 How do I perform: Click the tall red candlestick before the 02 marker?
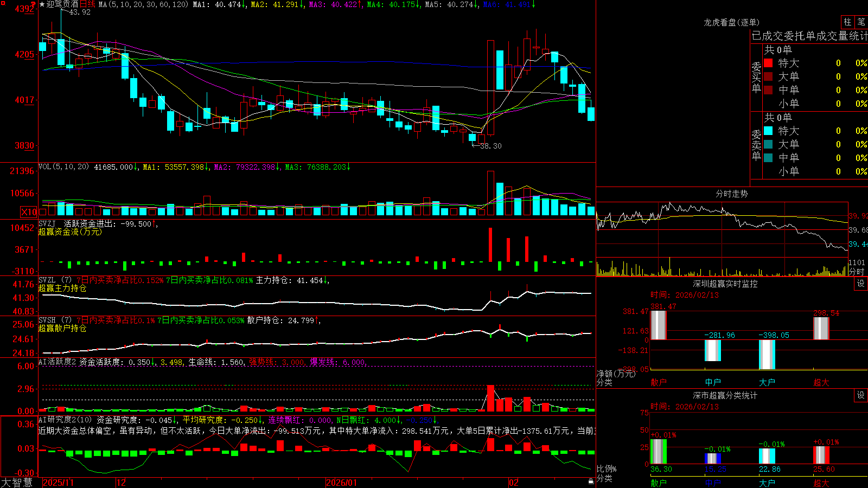click(490, 87)
